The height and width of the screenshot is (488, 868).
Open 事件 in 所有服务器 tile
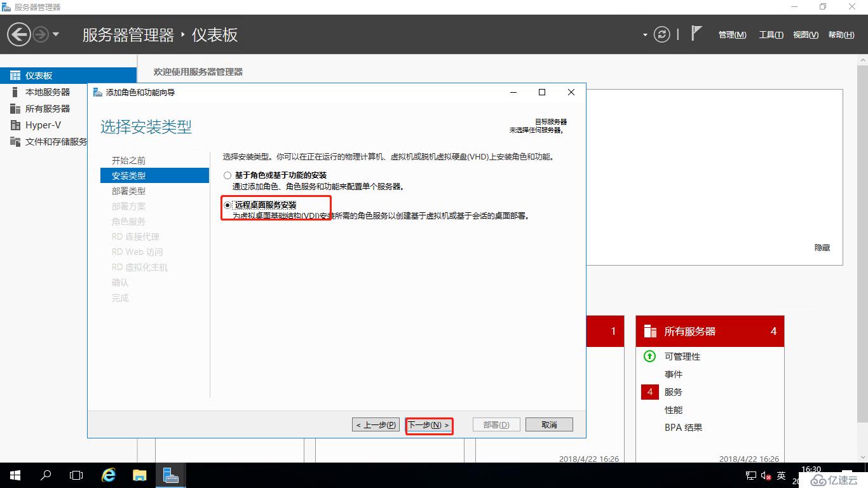point(674,374)
